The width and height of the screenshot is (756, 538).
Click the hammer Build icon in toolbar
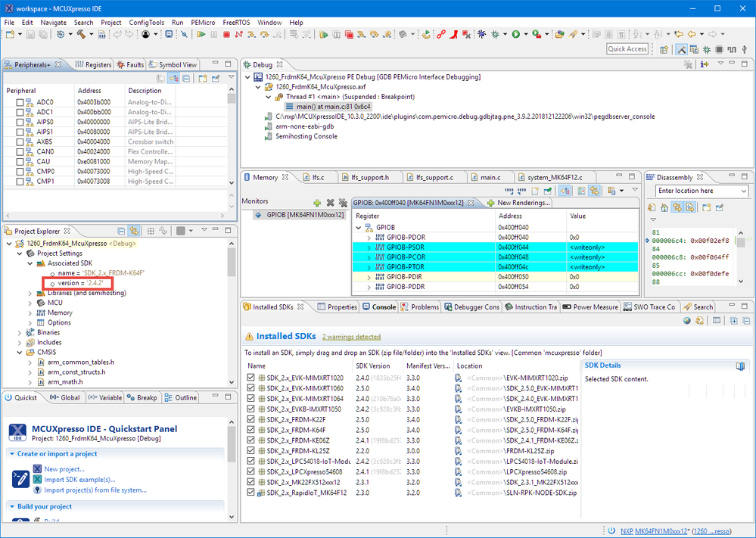(81, 35)
